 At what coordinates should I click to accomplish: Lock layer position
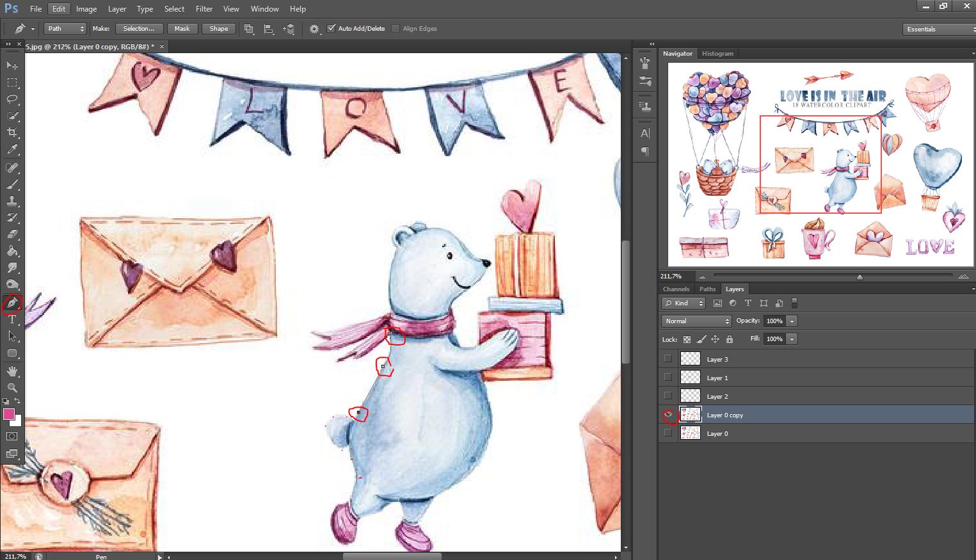pos(715,339)
